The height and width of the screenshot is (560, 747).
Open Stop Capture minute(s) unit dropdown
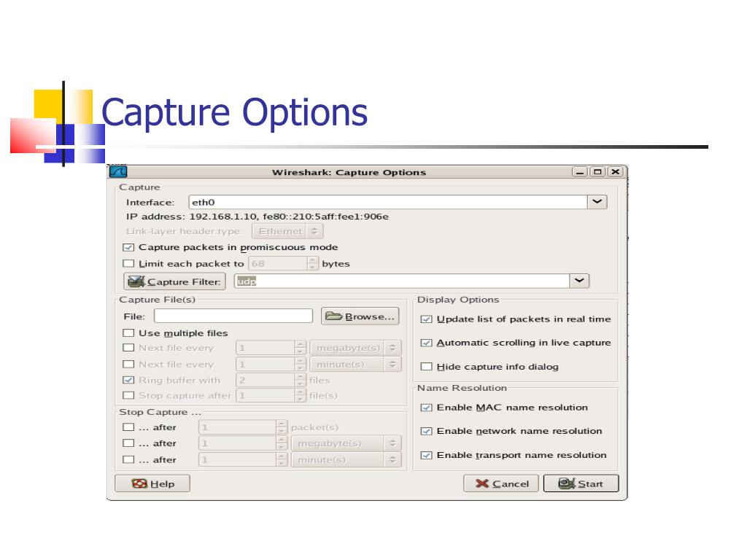pos(347,459)
